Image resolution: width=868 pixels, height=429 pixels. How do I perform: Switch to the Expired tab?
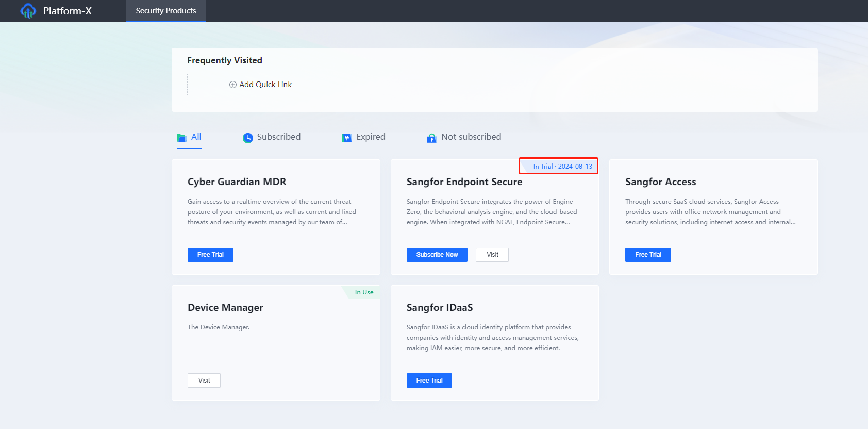coord(363,137)
